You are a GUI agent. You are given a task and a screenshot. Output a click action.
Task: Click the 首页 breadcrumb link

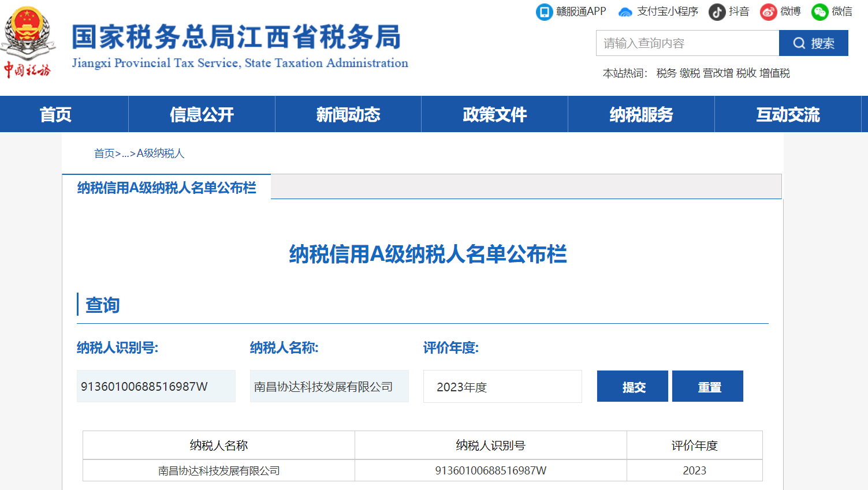point(104,154)
